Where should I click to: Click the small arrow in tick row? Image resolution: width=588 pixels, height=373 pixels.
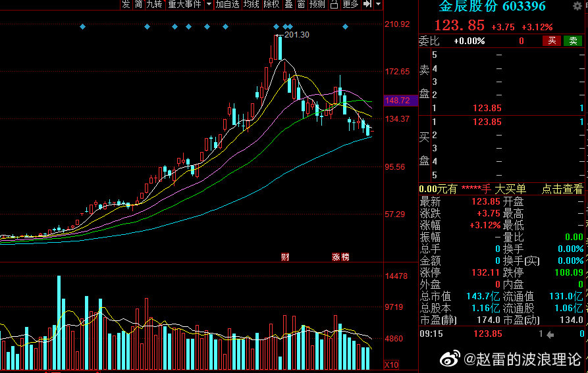tap(550, 334)
